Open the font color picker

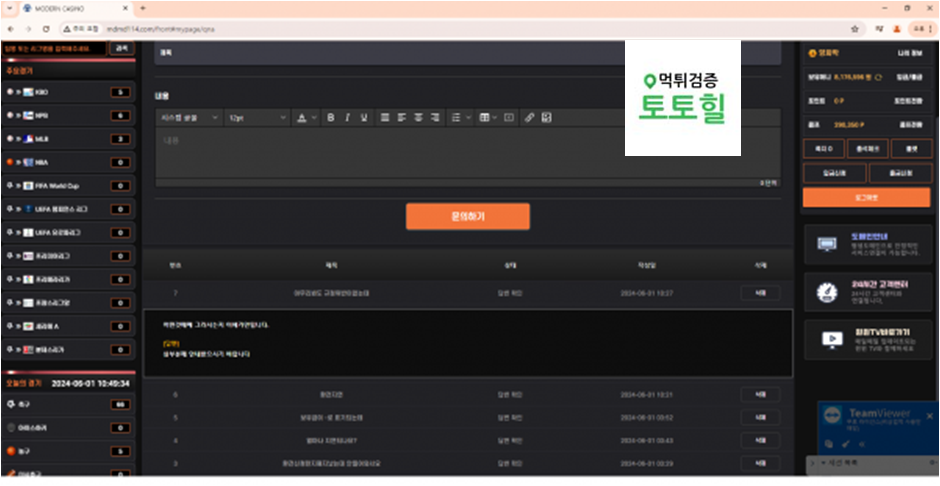304,118
